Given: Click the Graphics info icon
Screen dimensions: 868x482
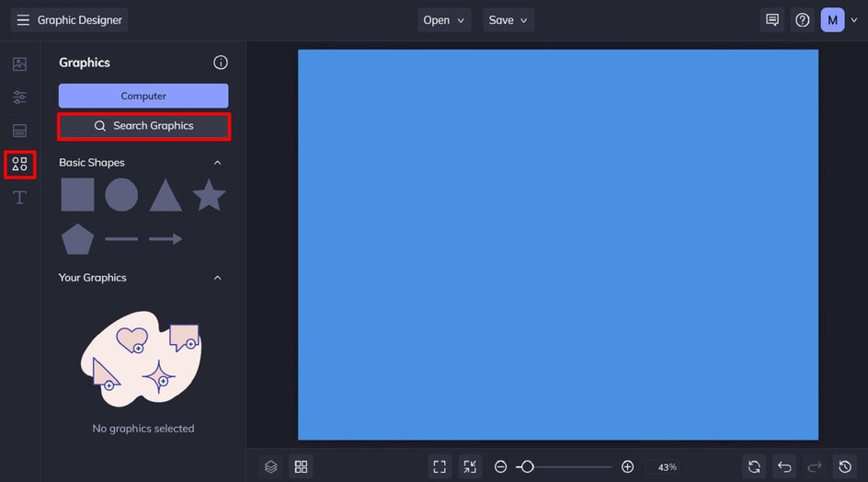Looking at the screenshot, I should pos(221,63).
